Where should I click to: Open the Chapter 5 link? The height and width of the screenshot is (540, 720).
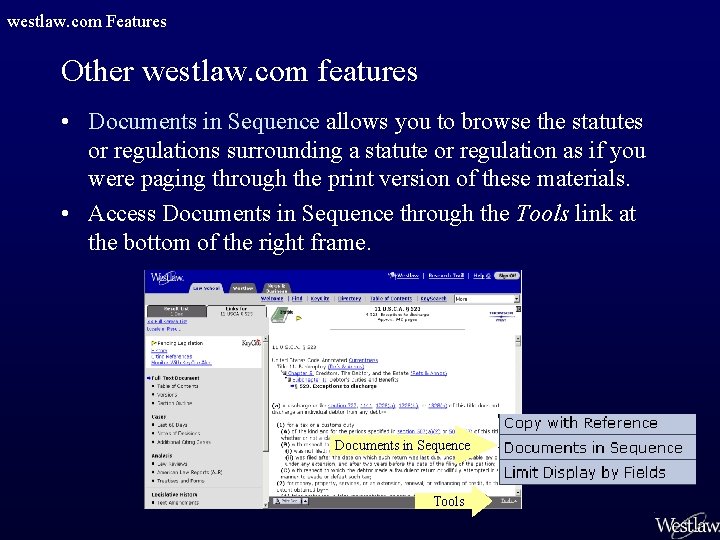tap(300, 373)
